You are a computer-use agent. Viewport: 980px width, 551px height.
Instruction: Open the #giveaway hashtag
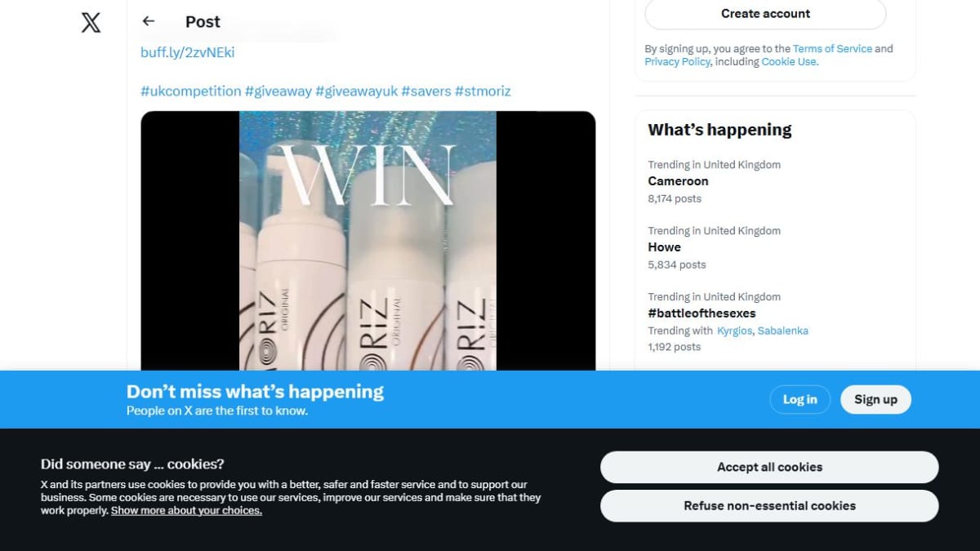point(278,91)
